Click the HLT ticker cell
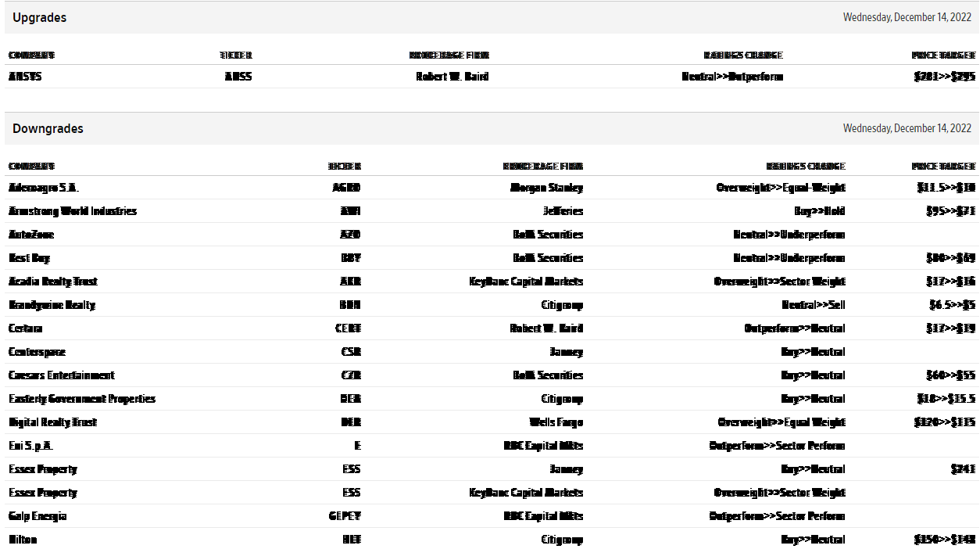This screenshot has height=549, width=980. (x=352, y=540)
